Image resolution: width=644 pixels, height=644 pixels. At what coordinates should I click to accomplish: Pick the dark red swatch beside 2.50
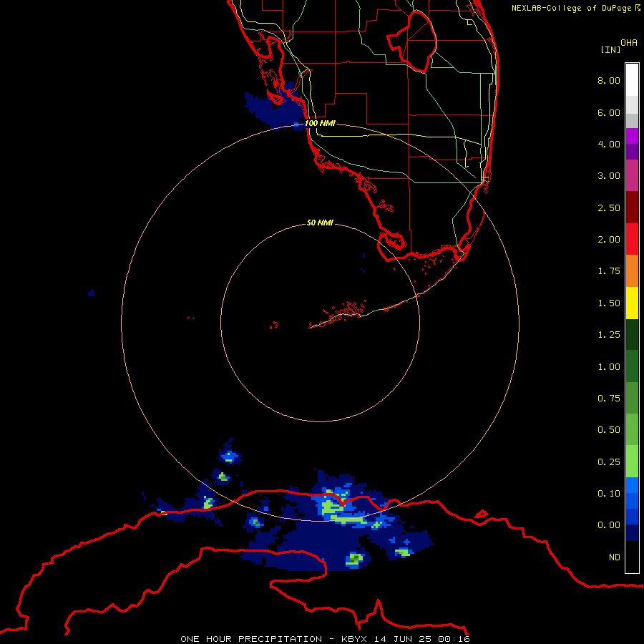coord(632,208)
